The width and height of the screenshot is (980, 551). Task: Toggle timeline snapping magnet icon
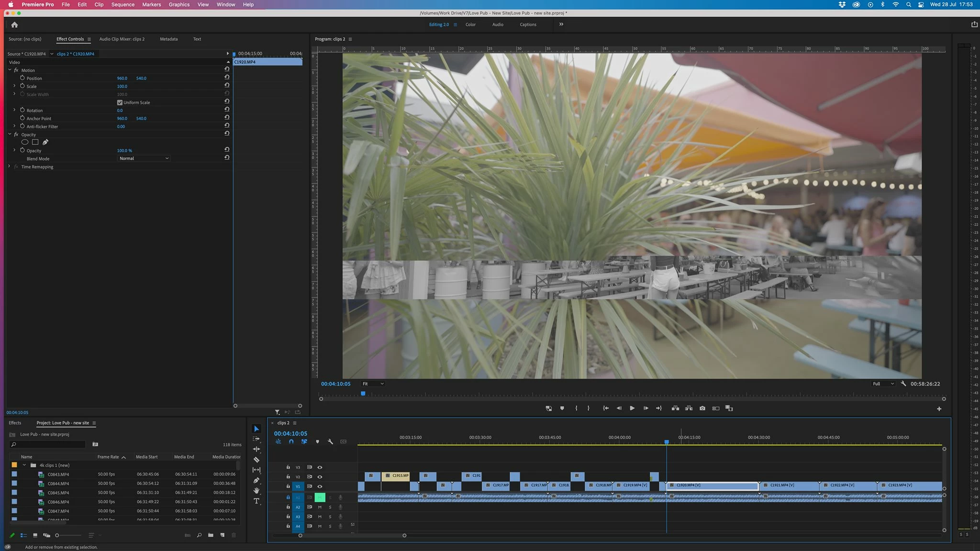click(x=291, y=441)
